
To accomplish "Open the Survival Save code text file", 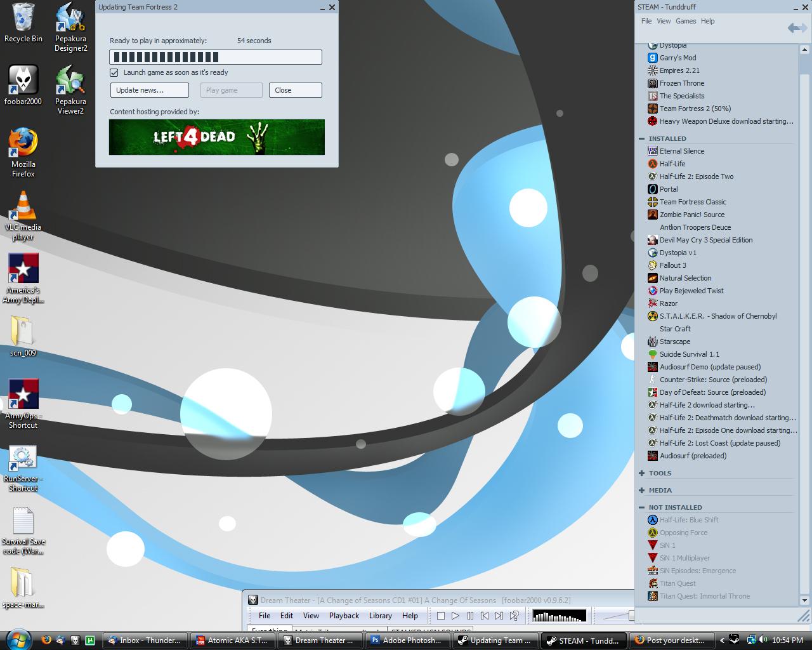I will coord(23,531).
